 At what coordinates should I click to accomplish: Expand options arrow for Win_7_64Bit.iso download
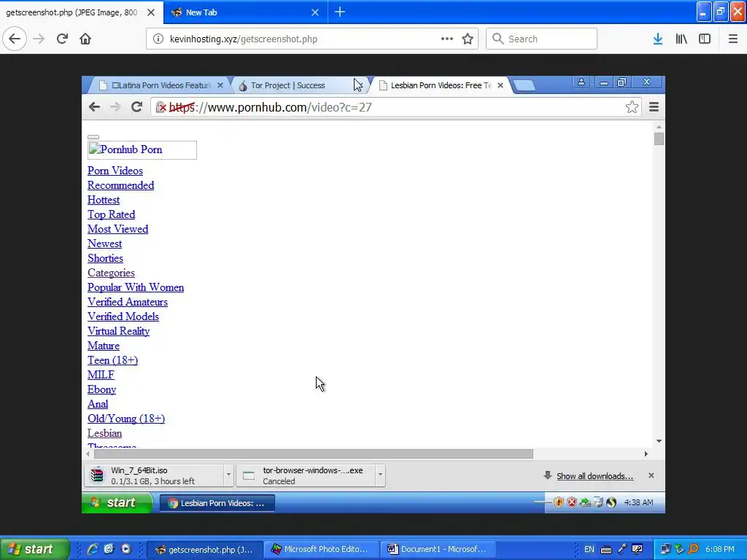click(228, 475)
